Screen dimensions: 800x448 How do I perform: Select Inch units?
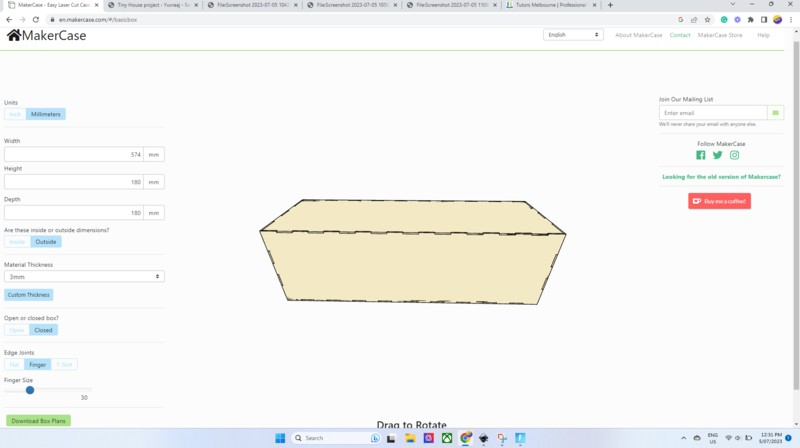coord(15,114)
